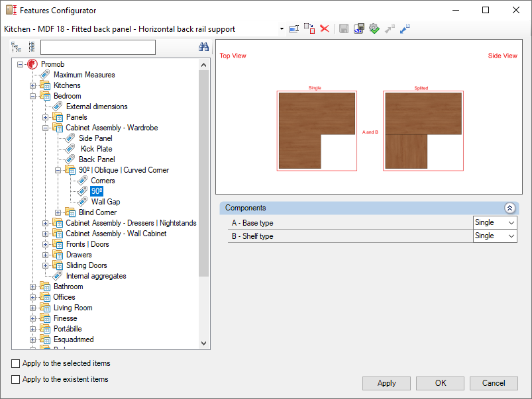The height and width of the screenshot is (399, 532).
Task: Delete configuration with red X icon
Action: tap(325, 28)
